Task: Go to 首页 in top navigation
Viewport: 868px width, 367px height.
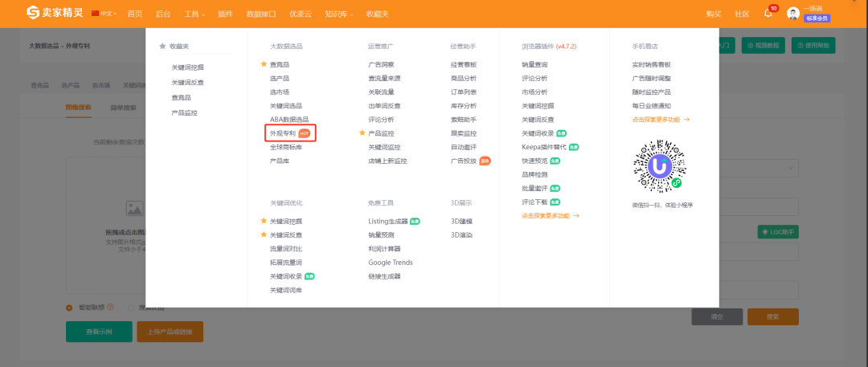Action: point(134,14)
